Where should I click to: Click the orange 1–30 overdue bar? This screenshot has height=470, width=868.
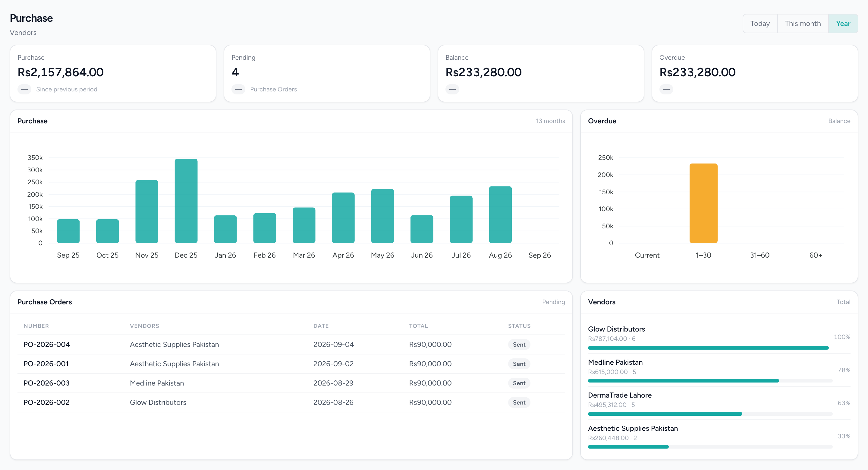pyautogui.click(x=703, y=203)
